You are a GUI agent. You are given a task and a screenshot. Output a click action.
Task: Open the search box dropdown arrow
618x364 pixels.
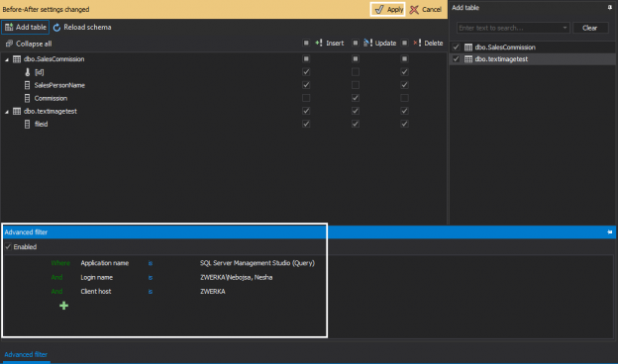[565, 28]
